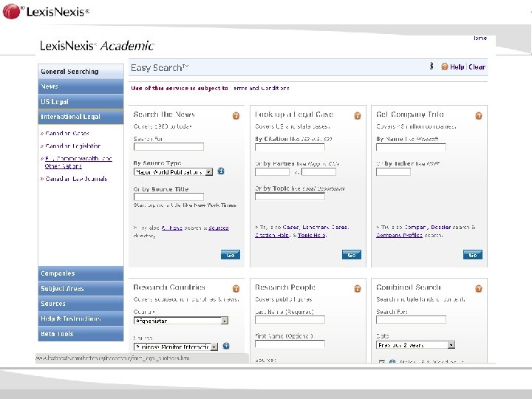Click the LexisNexis logo at top left
The width and height of the screenshot is (532, 399).
click(x=46, y=12)
